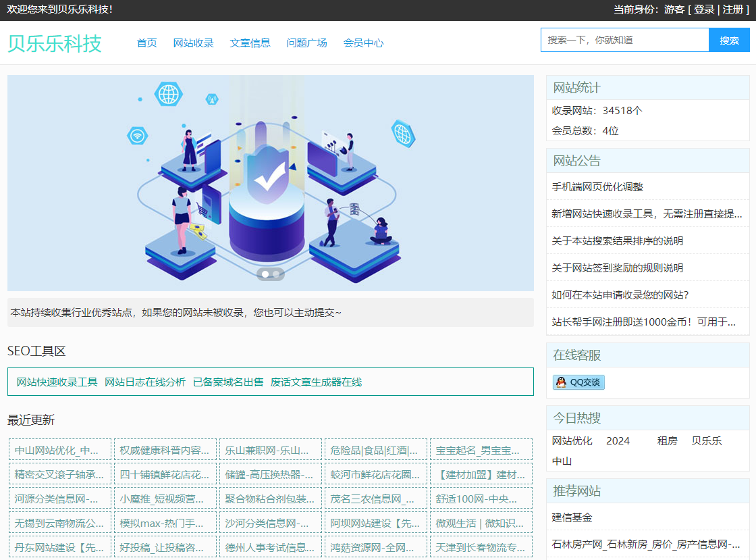The width and height of the screenshot is (756, 560).
Task: Open recent entry 小魔推_短视频营...
Action: 165,499
